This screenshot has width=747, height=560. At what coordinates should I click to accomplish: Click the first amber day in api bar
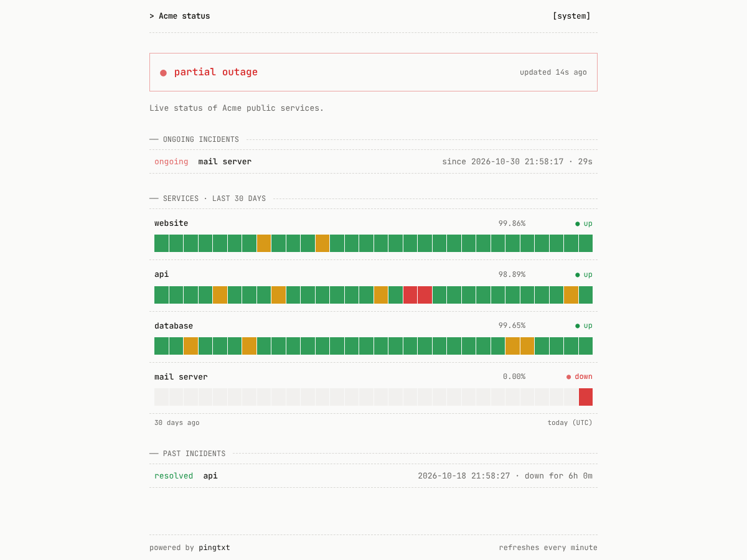(x=220, y=295)
